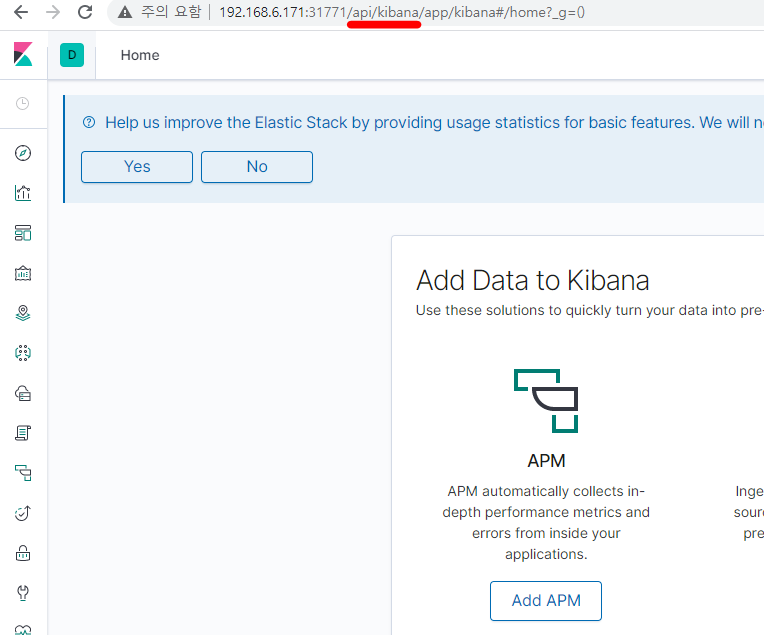Click the APM card title
Screen dimensions: 764x635
tap(546, 461)
